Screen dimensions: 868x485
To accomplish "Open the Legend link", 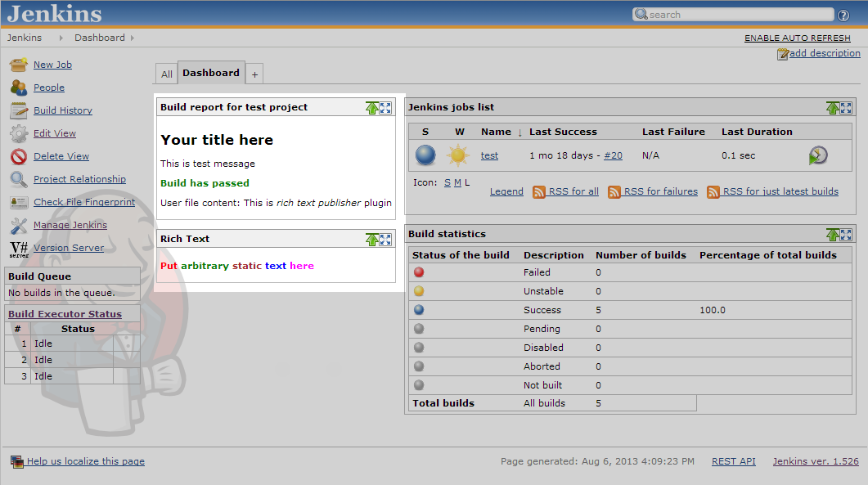I will pyautogui.click(x=506, y=191).
